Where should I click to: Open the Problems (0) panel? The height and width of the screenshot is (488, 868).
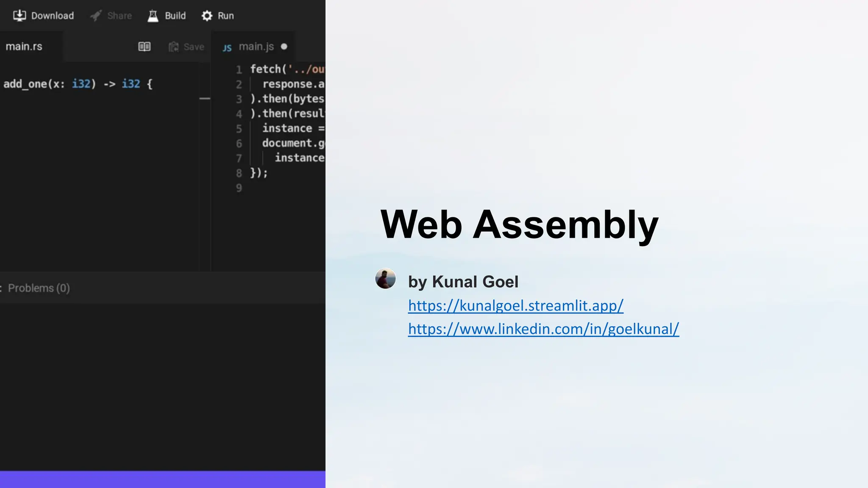(x=39, y=288)
